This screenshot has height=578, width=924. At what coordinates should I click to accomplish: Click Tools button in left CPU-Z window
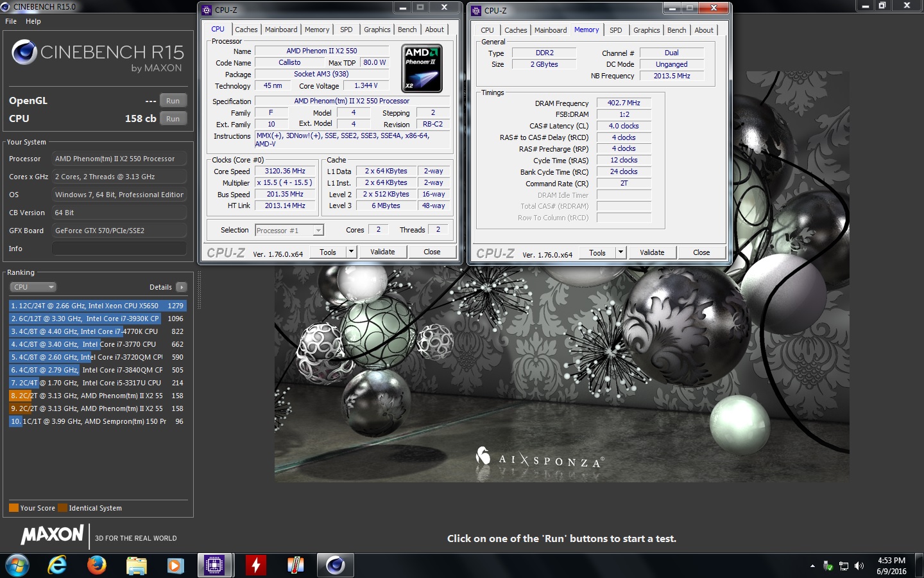click(x=328, y=252)
